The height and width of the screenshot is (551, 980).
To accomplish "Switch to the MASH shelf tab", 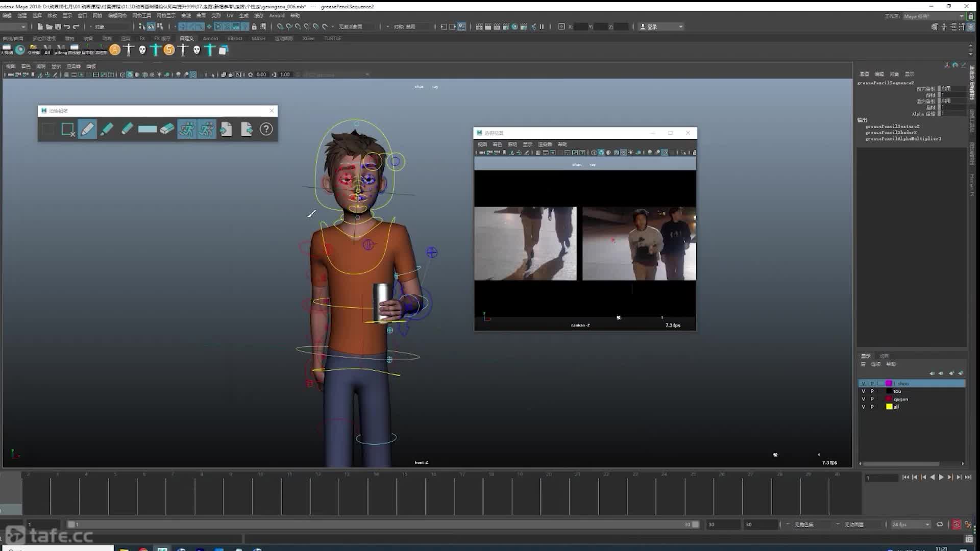I will click(x=258, y=38).
